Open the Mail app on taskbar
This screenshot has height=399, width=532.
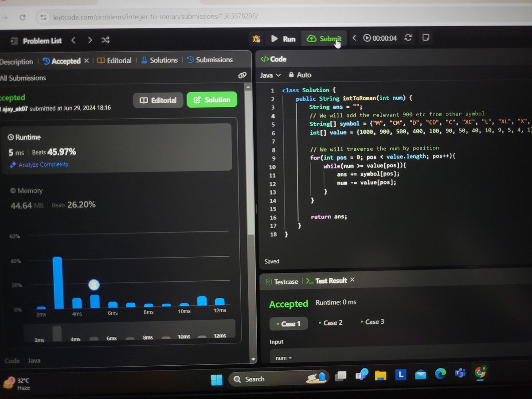click(x=421, y=375)
